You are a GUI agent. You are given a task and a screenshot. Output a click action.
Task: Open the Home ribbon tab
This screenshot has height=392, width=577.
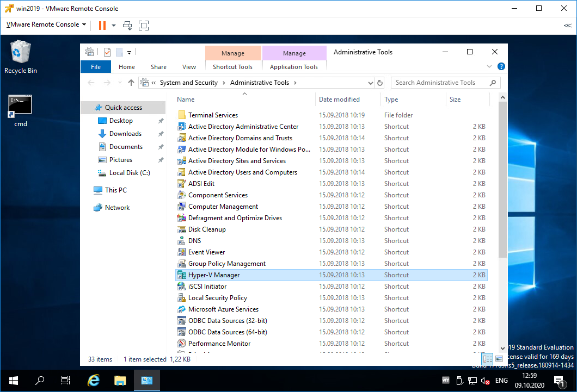tap(127, 67)
